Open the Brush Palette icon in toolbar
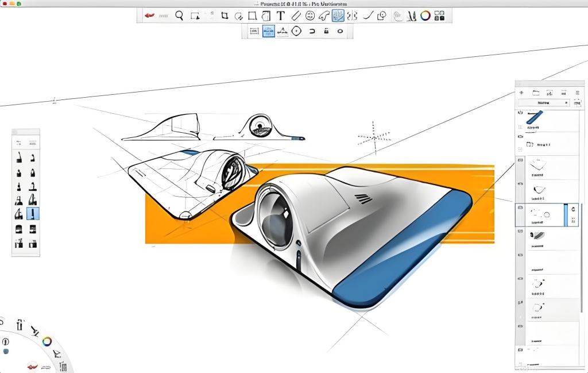The image size is (588, 373). [x=411, y=16]
